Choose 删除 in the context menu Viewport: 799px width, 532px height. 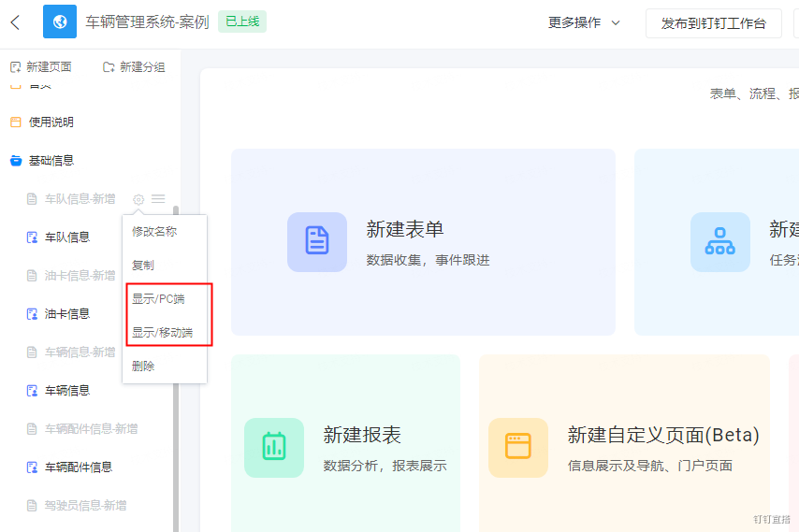click(142, 366)
